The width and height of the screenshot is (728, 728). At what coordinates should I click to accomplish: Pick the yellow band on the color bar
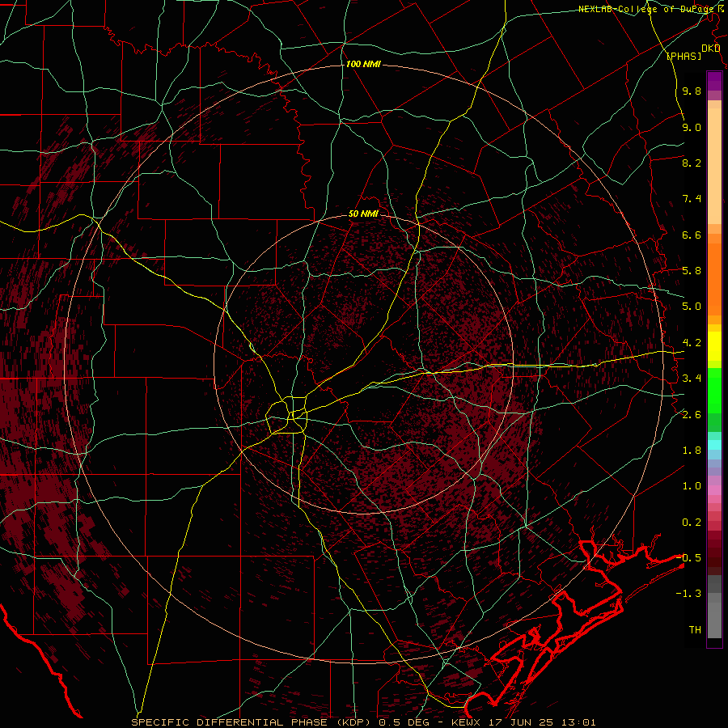point(714,346)
